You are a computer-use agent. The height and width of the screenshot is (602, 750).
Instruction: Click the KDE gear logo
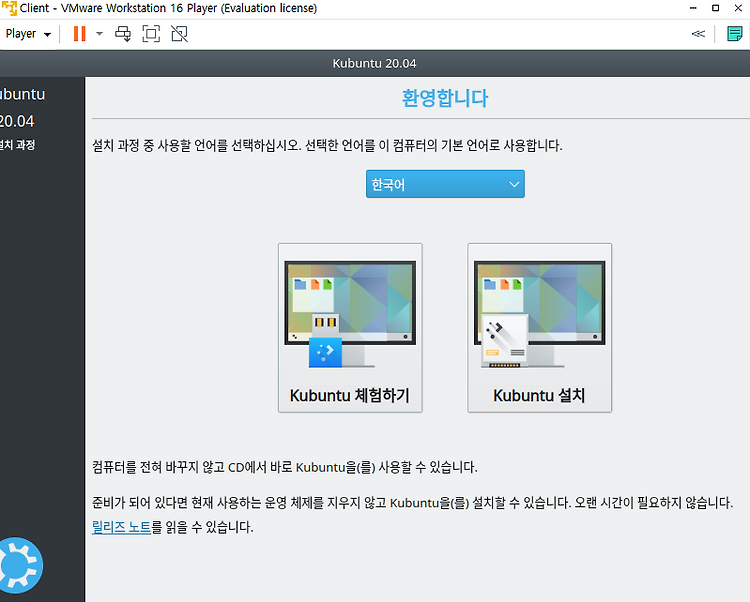click(20, 566)
